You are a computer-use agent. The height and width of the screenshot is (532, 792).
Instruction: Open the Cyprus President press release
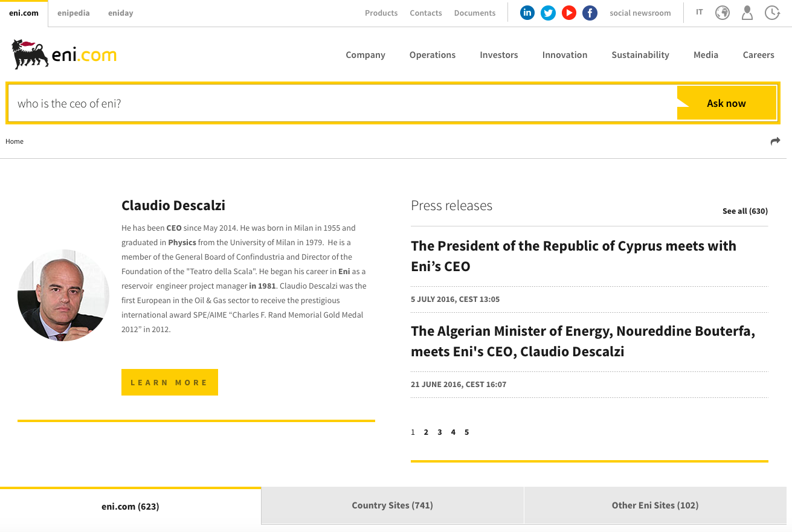[x=573, y=256]
